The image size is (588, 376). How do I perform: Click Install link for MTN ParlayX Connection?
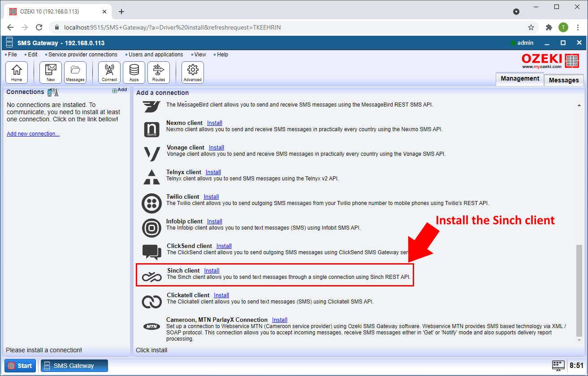280,320
